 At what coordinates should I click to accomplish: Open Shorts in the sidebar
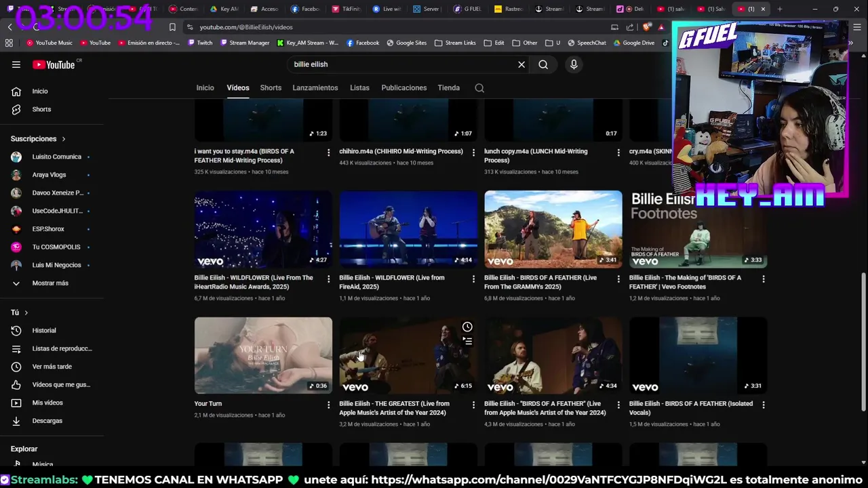(x=41, y=109)
